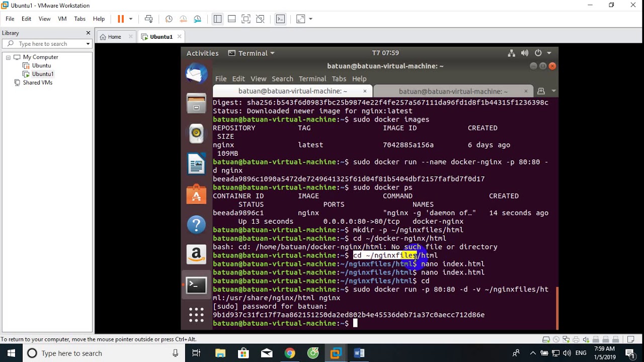Click the VMware Pause VM button
The height and width of the screenshot is (362, 644).
121,19
